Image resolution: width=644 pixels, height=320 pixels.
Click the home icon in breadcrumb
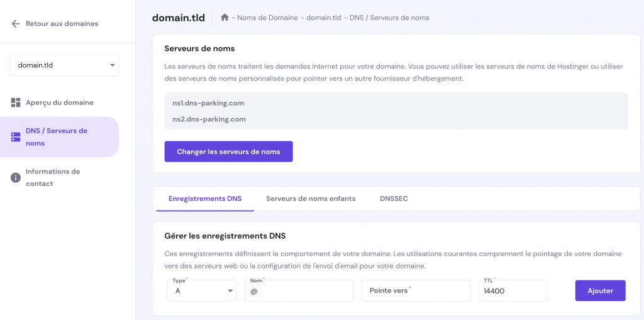pos(225,18)
